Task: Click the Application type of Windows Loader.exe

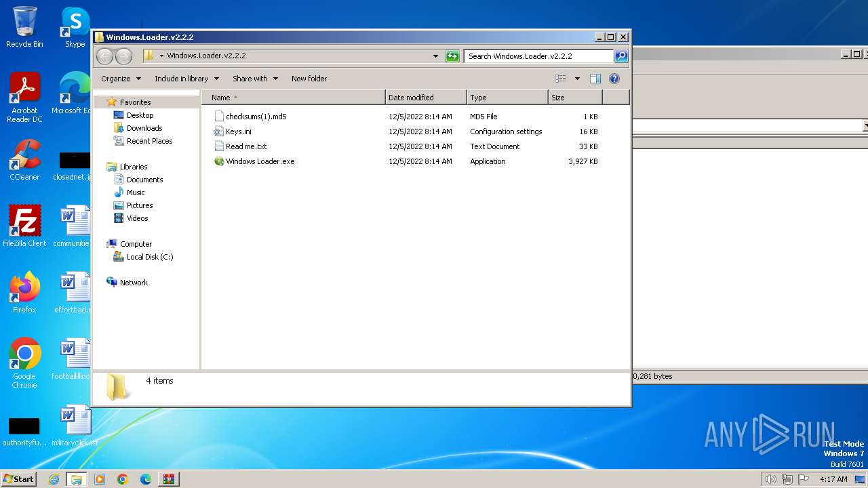Action: [x=488, y=161]
